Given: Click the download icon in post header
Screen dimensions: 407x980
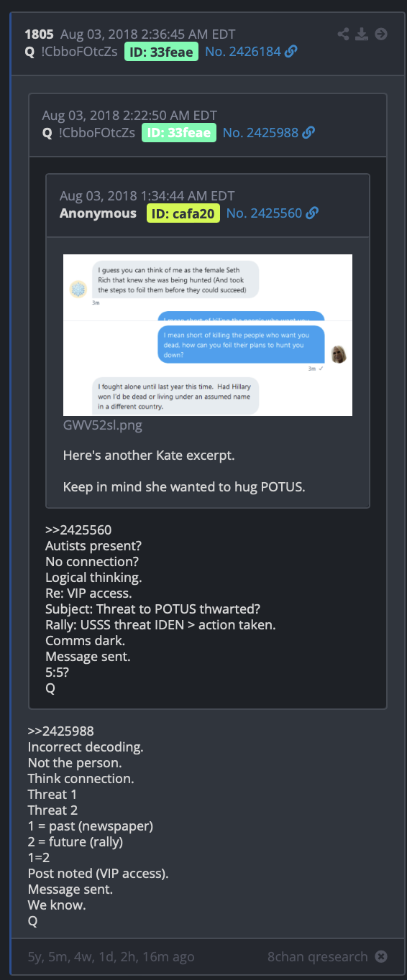Looking at the screenshot, I should [362, 34].
